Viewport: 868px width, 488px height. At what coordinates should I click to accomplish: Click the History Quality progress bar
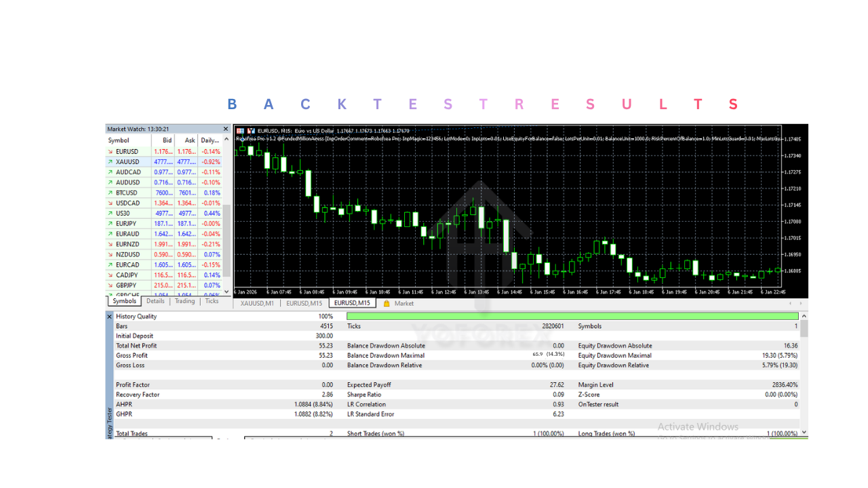pyautogui.click(x=570, y=316)
